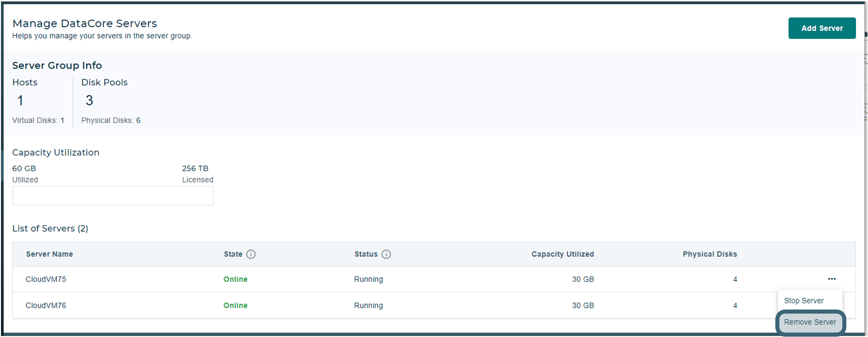Click the Physical Disks: 6 label
868x337 pixels.
[x=111, y=120]
